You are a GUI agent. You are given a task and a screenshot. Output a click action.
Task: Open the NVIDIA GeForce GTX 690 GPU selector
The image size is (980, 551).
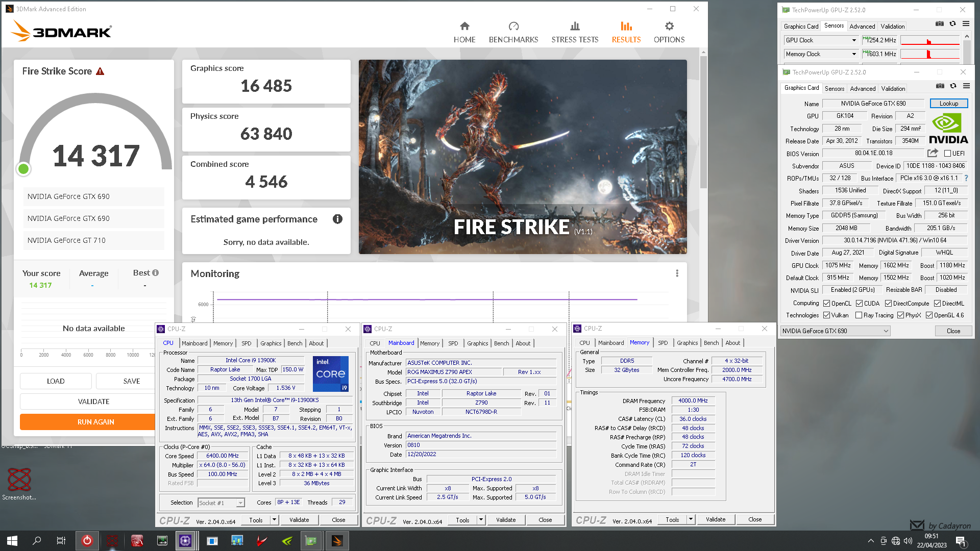[x=835, y=331]
